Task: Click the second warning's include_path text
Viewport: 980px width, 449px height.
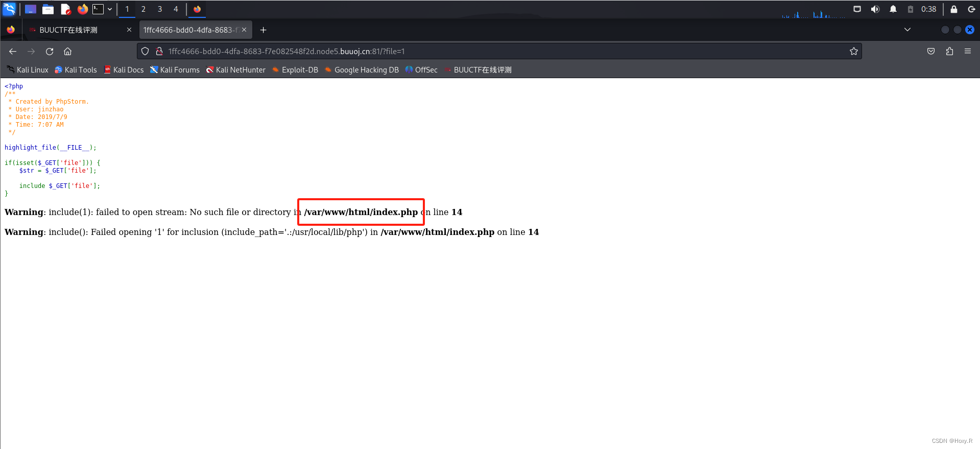Action: [295, 232]
